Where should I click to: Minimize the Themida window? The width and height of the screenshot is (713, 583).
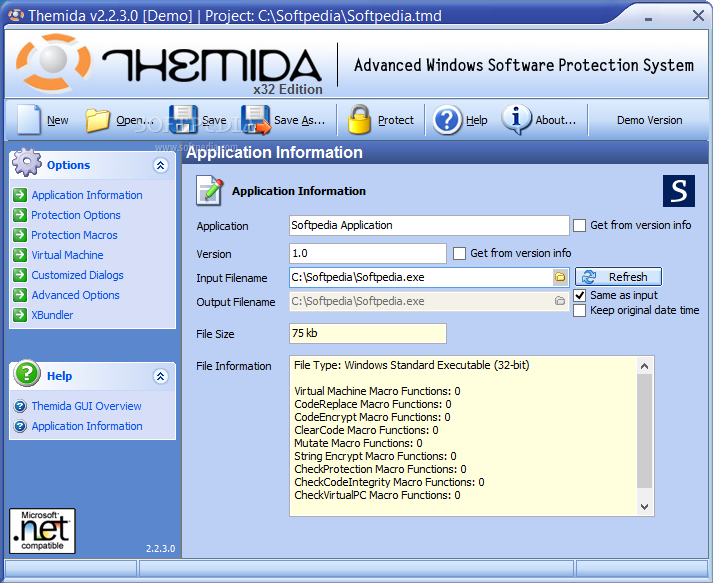(x=648, y=17)
